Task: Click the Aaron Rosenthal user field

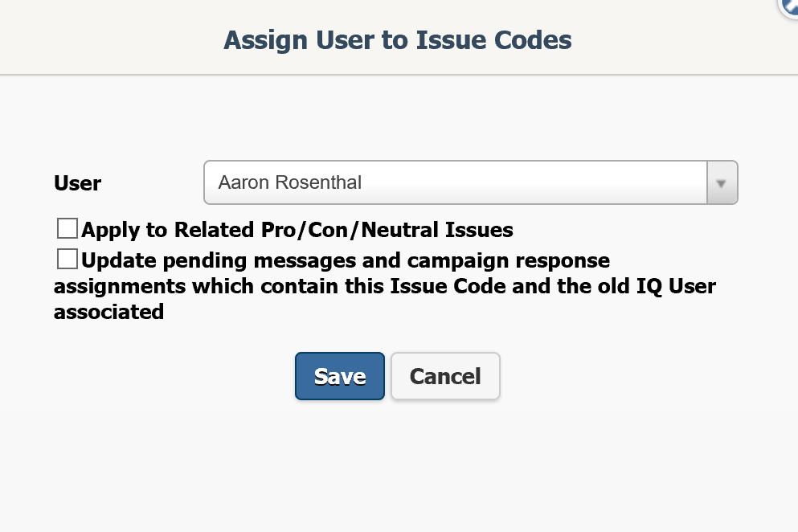Action: point(470,182)
